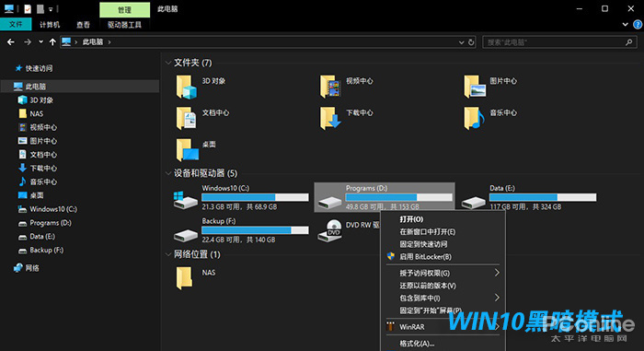The height and width of the screenshot is (351, 644).
Task: Click the 管理 contextual tab
Action: pyautogui.click(x=124, y=9)
